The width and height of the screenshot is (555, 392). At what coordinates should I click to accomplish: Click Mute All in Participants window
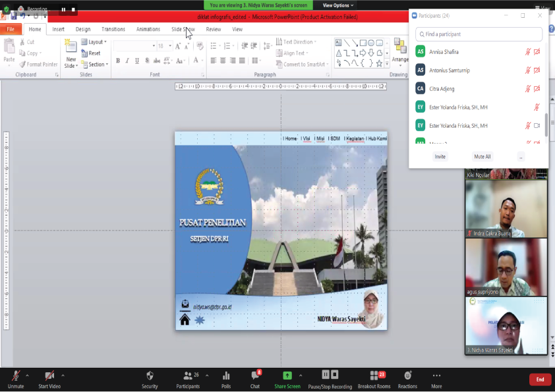pyautogui.click(x=482, y=157)
